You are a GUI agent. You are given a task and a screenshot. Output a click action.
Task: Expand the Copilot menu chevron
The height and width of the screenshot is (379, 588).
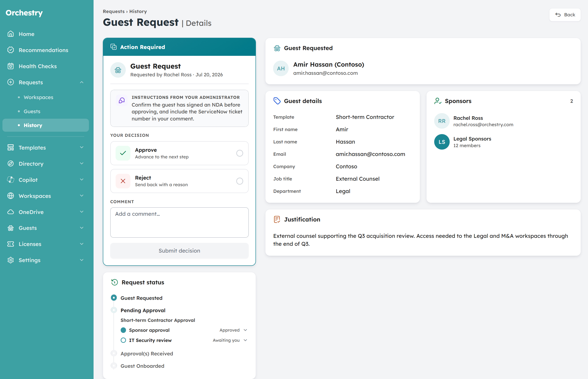tap(82, 180)
